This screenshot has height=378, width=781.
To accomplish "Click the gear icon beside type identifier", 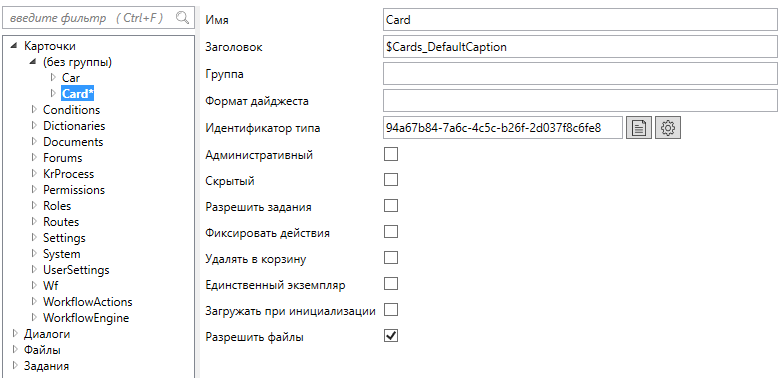I will (668, 128).
